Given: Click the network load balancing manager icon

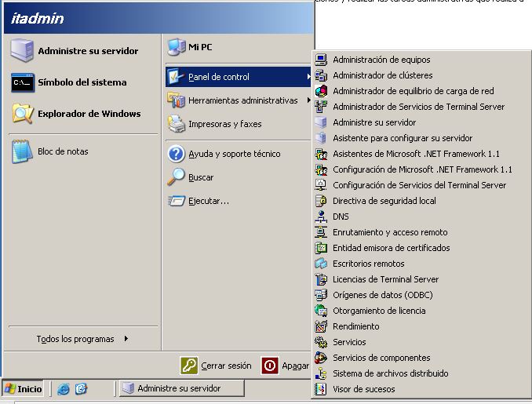Looking at the screenshot, I should tap(321, 91).
